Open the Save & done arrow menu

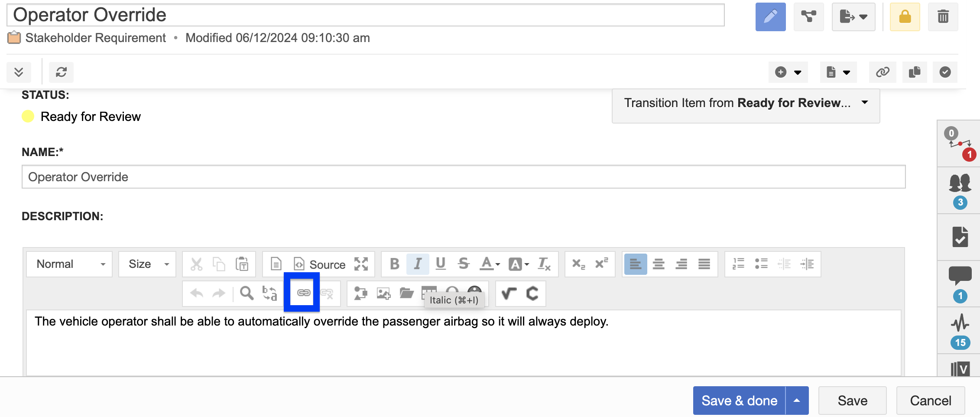pyautogui.click(x=797, y=401)
